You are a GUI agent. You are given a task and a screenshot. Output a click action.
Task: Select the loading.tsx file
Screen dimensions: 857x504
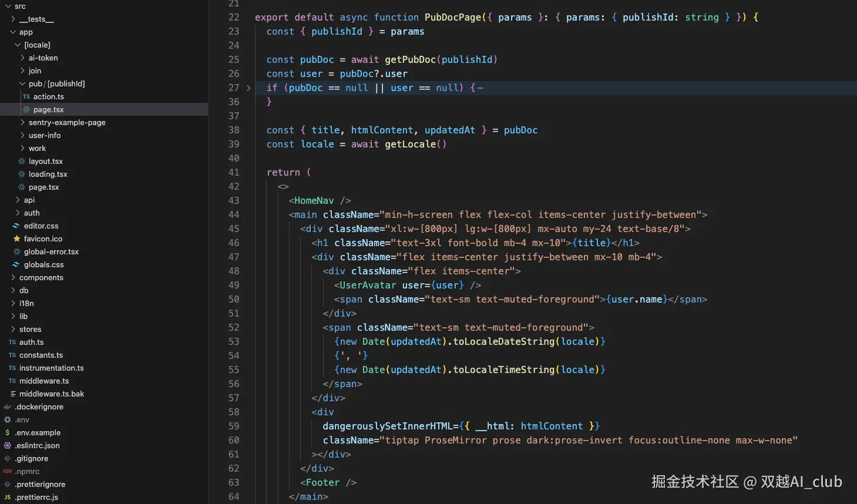(48, 174)
